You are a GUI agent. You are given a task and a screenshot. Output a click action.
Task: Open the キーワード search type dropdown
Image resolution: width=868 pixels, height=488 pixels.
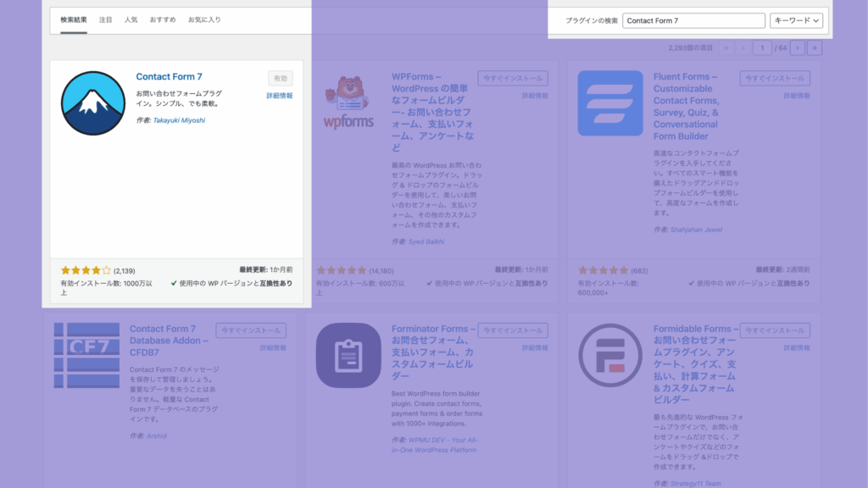[796, 20]
